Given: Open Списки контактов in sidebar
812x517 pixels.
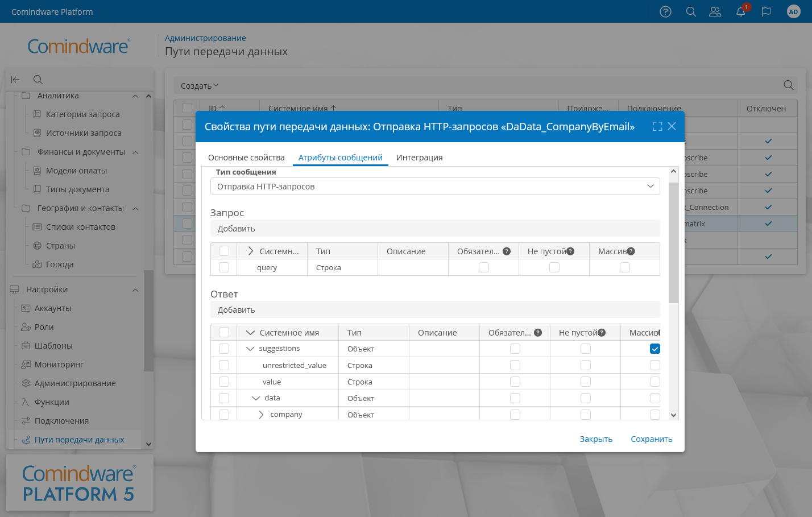Looking at the screenshot, I should pyautogui.click(x=81, y=227).
